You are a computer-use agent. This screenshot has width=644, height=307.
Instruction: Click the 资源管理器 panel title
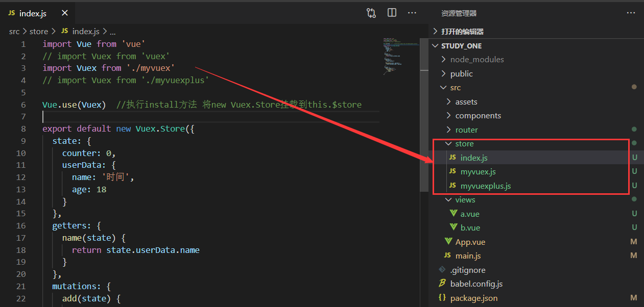click(459, 13)
